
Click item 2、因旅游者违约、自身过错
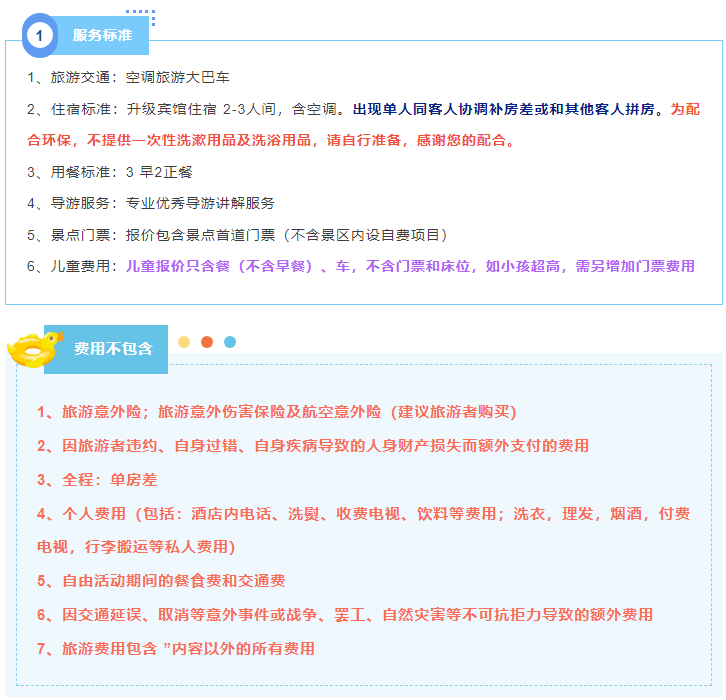coord(313,446)
